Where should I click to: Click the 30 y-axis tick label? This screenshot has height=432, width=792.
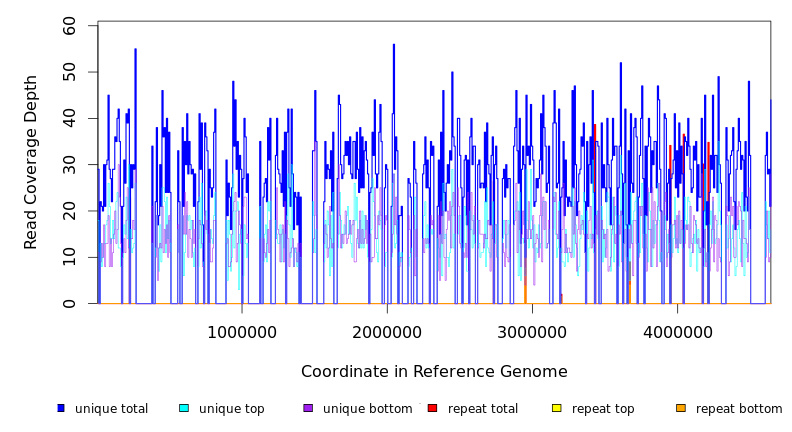[70, 165]
